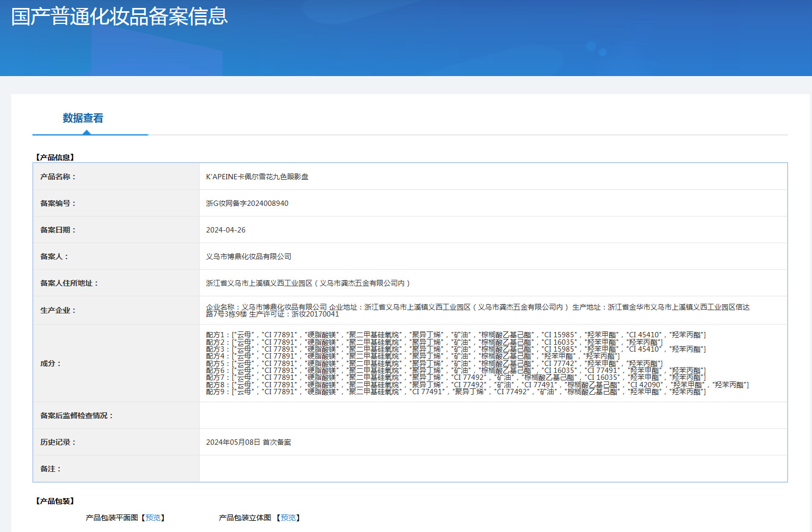Click the 产品包装平面图 label text

(x=112, y=518)
